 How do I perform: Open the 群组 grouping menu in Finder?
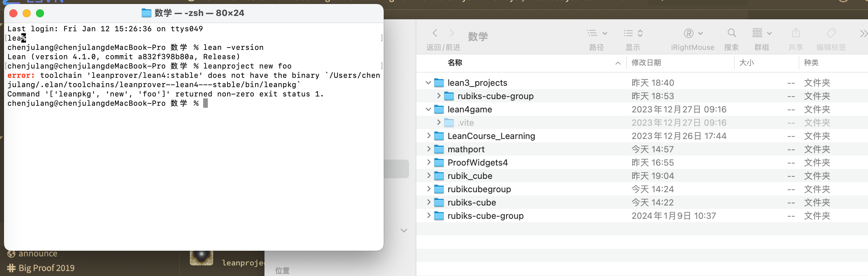[762, 33]
